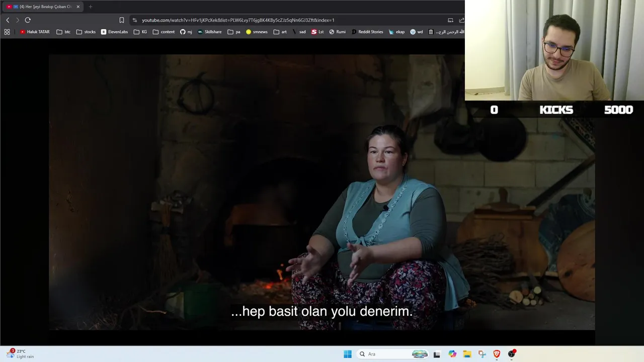
Task: Launch Copilot from the taskbar
Action: click(x=452, y=354)
